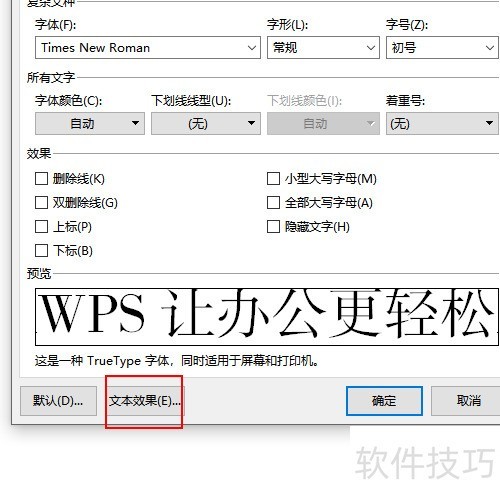Enable the 删除线(K) strikethrough checkbox

(41, 179)
